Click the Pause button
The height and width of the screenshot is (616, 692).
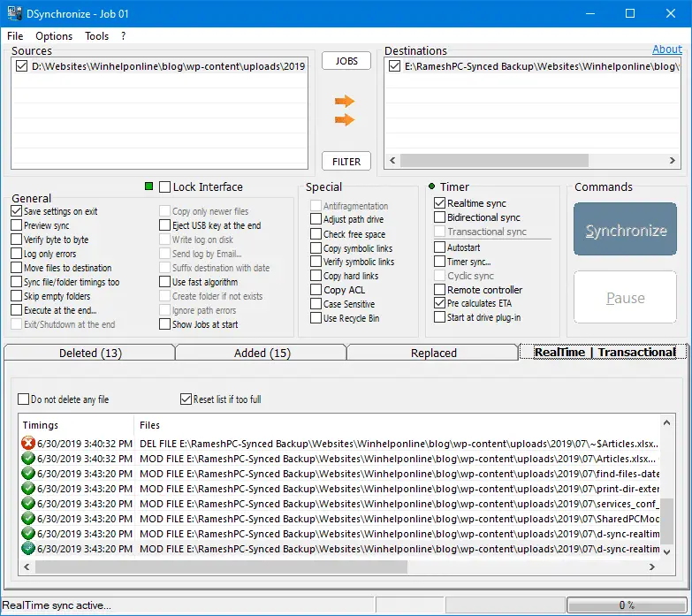626,298
